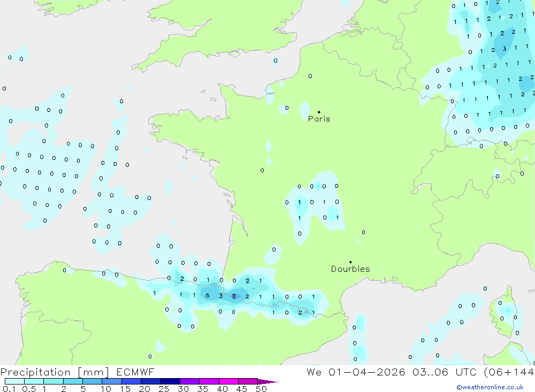Select the 'Precipitation [mm]' title text
The height and width of the screenshot is (392, 535).
pos(55,372)
